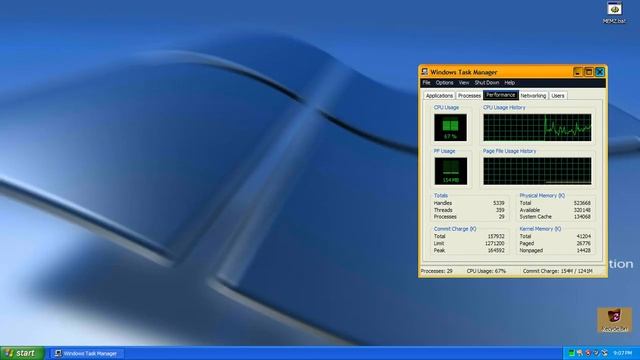Click the 'Page File Usage History' label
The width and height of the screenshot is (640, 360).
pyautogui.click(x=509, y=151)
